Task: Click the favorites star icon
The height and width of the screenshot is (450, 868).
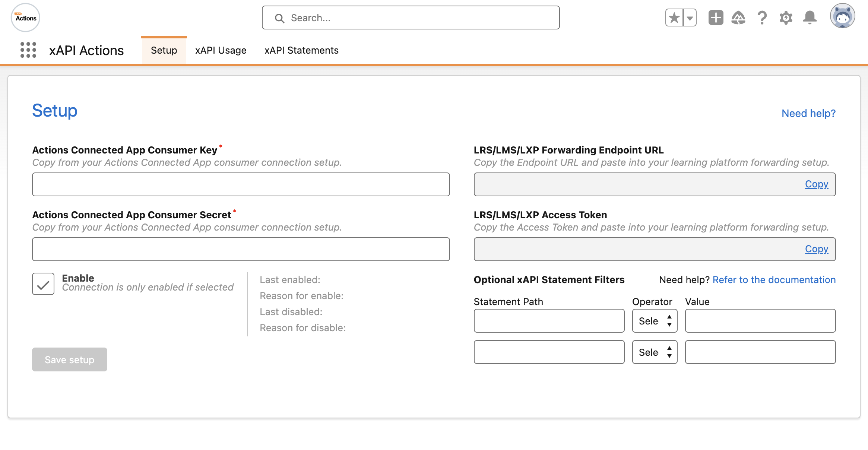Action: coord(674,18)
